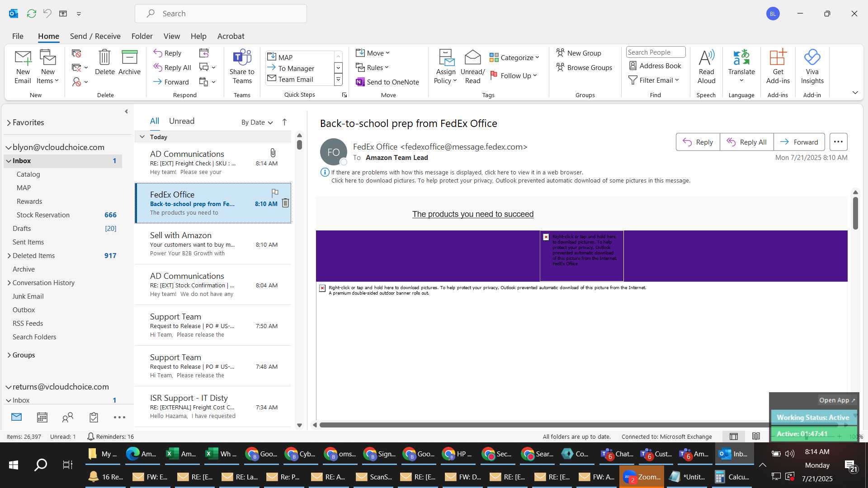
Task: Toggle sort order arrow in message list
Action: (x=284, y=122)
